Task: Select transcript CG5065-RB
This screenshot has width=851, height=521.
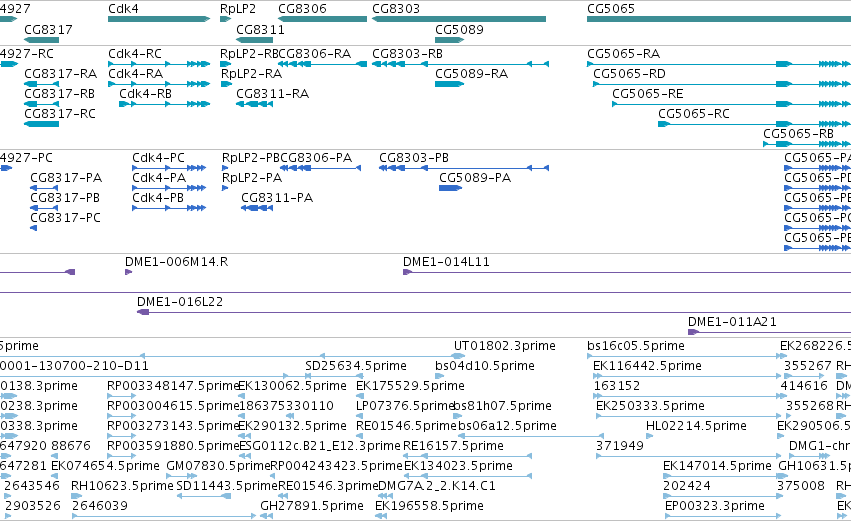Action: (x=807, y=144)
